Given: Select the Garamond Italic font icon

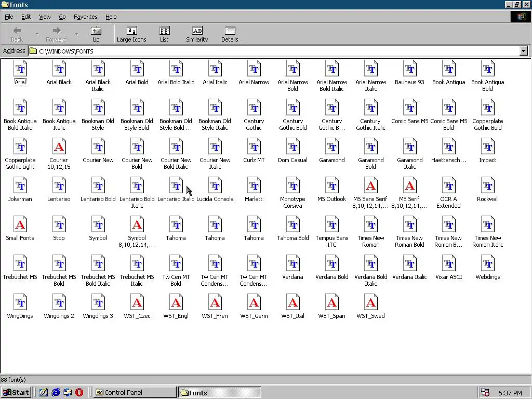Looking at the screenshot, I should 409,147.
